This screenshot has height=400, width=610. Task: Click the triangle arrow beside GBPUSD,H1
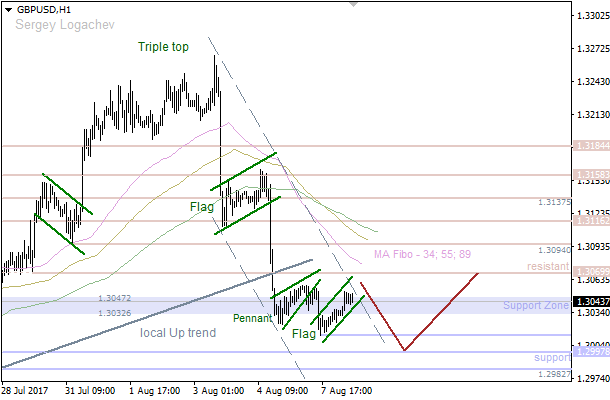pyautogui.click(x=8, y=8)
